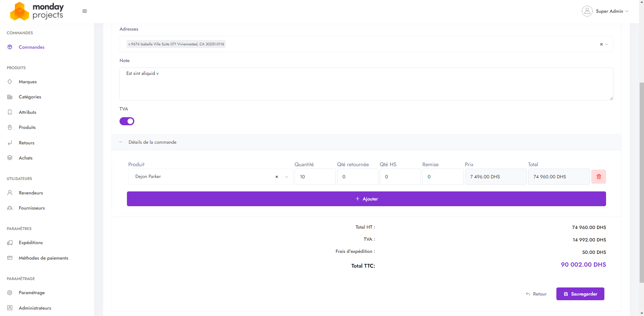Click the Expéditions truck icon
The height and width of the screenshot is (316, 644).
(x=10, y=242)
